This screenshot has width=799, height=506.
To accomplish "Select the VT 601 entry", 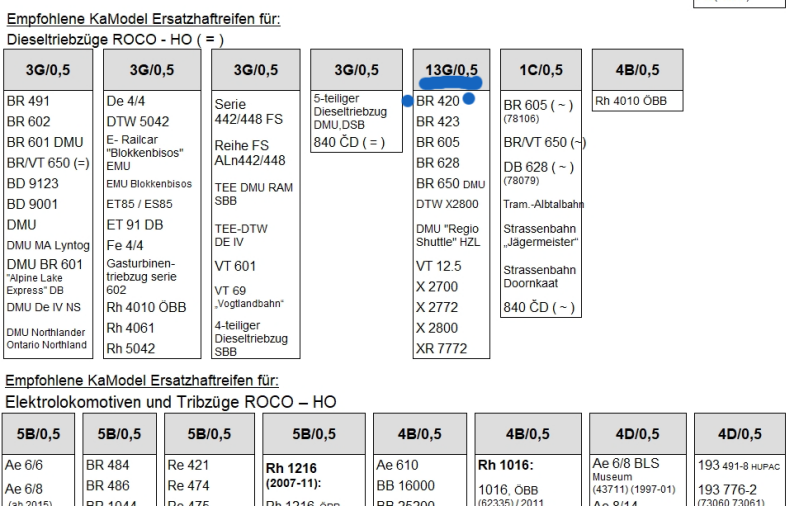I will coord(235,266).
